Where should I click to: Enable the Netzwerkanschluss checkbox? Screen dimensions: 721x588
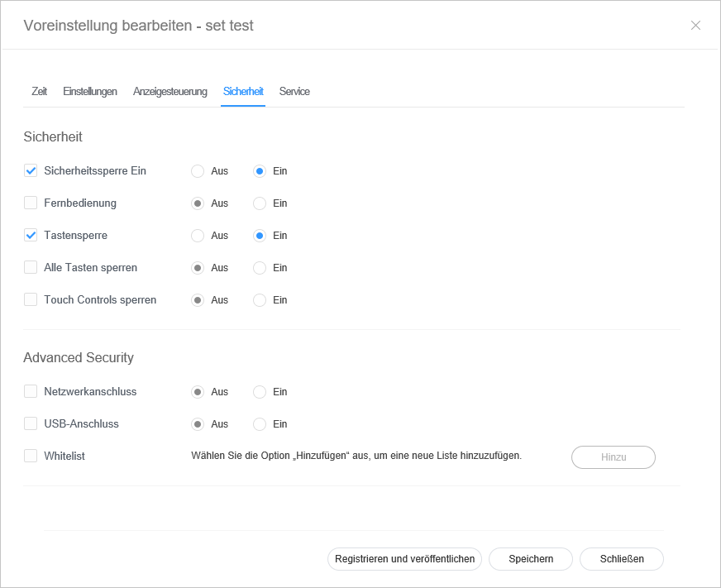(x=31, y=392)
